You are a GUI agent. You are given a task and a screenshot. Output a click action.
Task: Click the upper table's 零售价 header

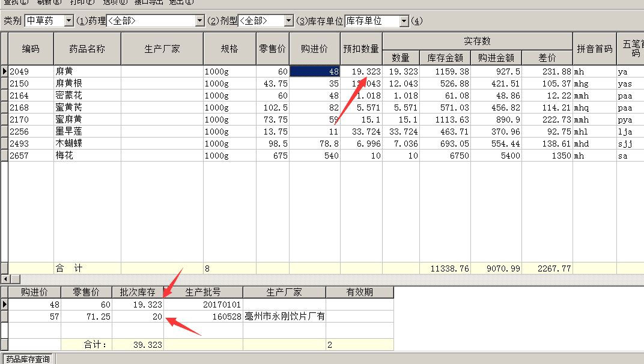click(273, 49)
